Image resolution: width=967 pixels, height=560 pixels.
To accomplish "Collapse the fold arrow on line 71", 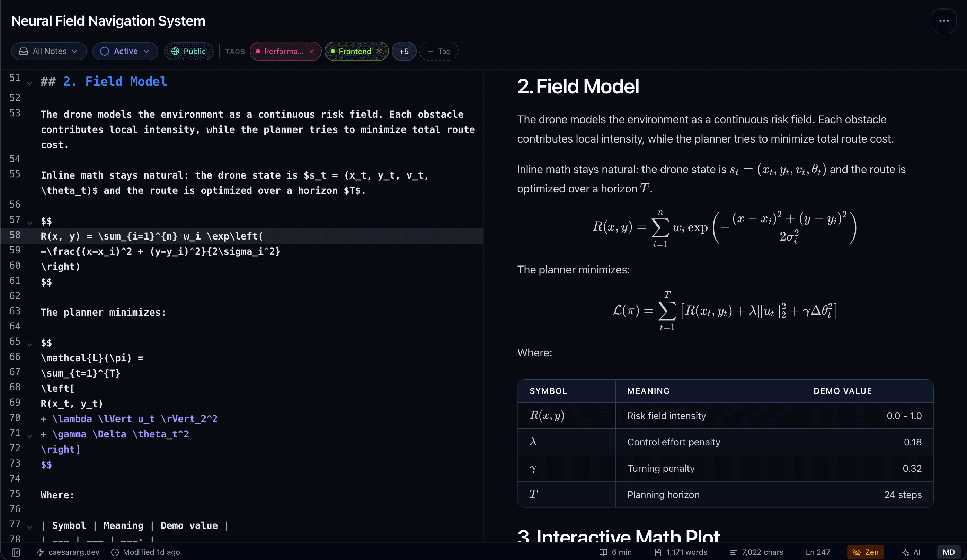I will pyautogui.click(x=29, y=436).
